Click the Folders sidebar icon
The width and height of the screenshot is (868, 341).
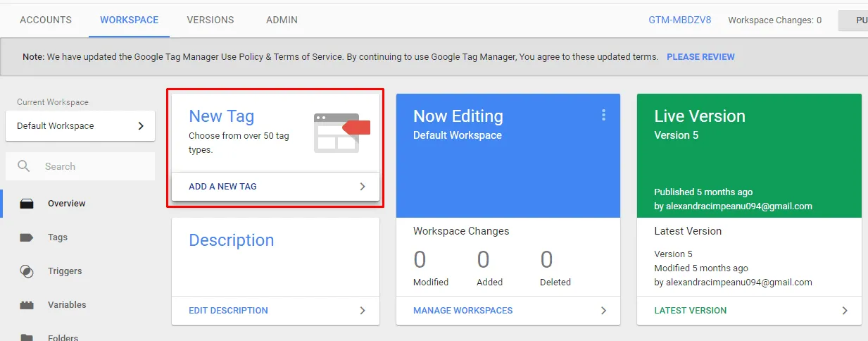(27, 337)
